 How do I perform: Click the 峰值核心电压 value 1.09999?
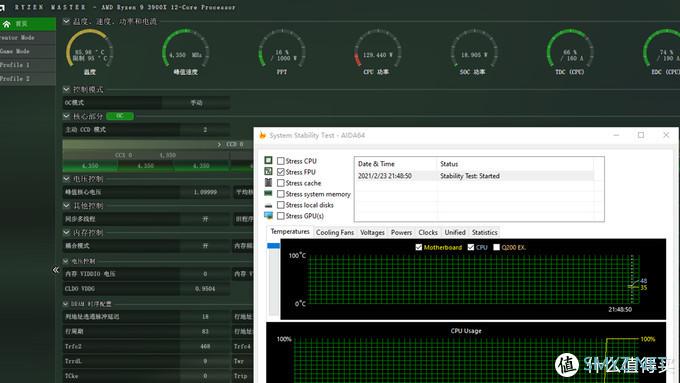pos(205,192)
